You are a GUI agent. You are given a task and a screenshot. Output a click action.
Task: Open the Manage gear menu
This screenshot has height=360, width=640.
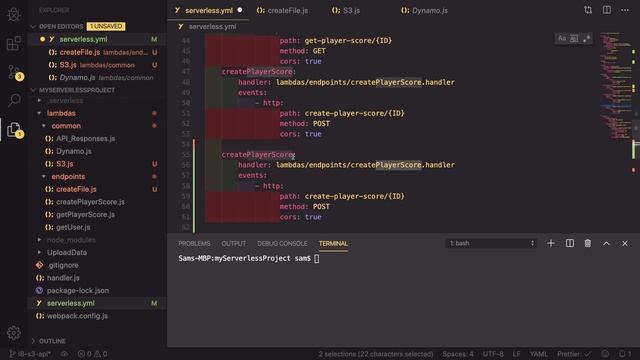coord(13,333)
